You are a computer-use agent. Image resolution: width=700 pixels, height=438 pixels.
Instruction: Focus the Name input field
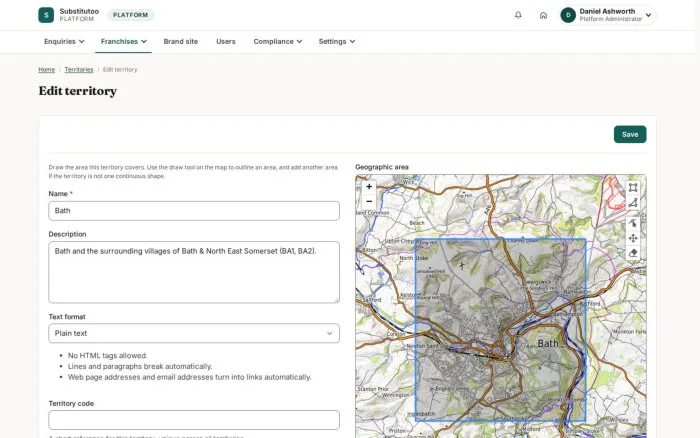194,211
